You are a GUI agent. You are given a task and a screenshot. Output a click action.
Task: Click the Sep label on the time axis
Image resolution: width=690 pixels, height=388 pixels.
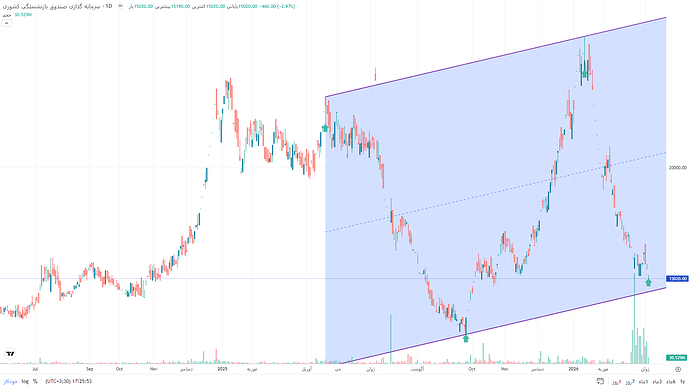(x=90, y=369)
